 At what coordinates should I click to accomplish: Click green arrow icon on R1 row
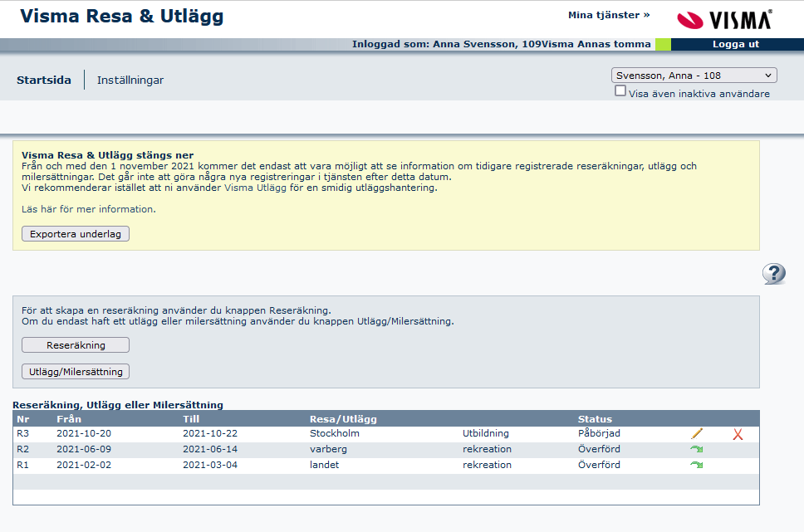point(696,465)
